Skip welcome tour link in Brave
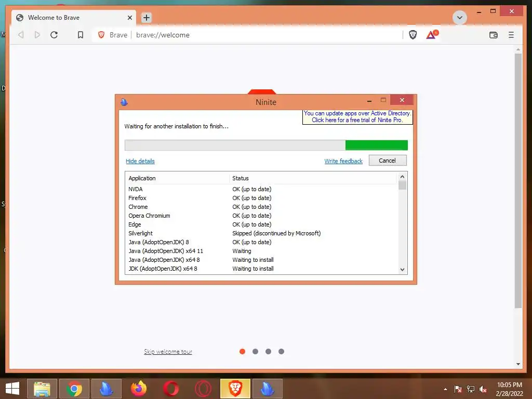The image size is (532, 399). point(168,352)
